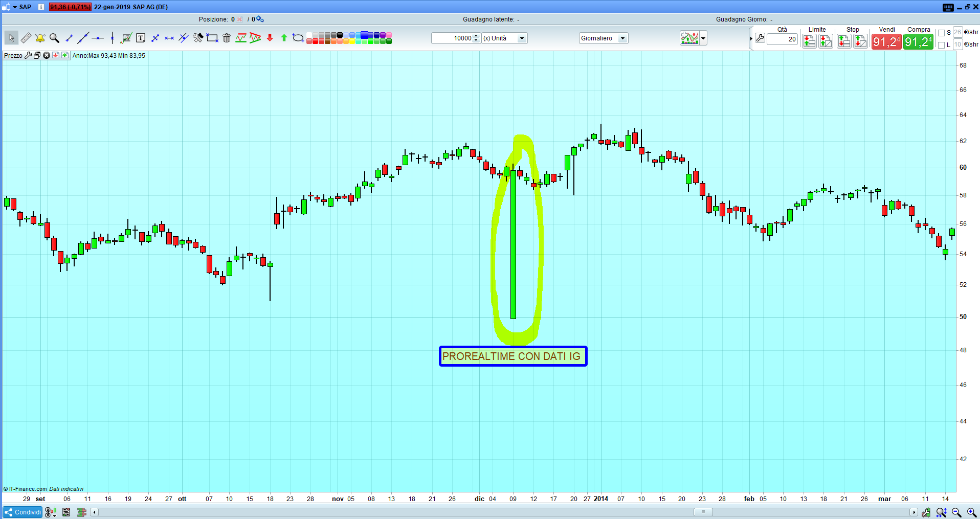Pick the yellow color swatch

352,41
